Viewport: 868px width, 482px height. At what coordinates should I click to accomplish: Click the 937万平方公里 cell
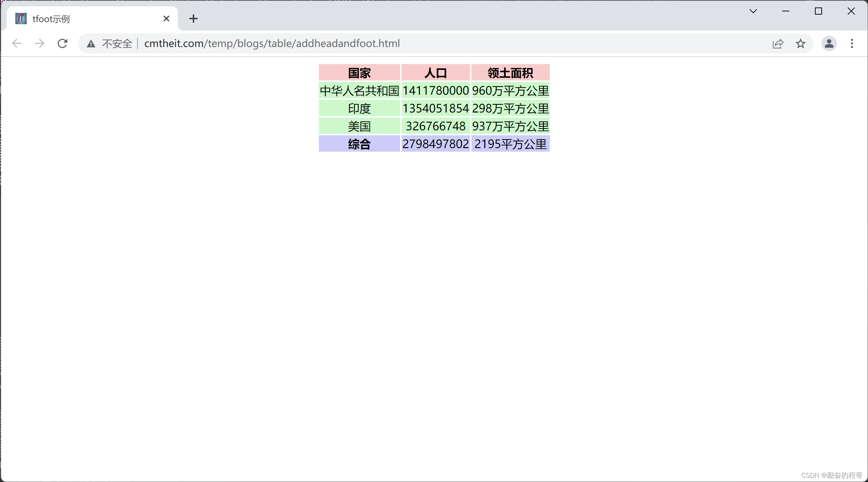click(x=511, y=126)
